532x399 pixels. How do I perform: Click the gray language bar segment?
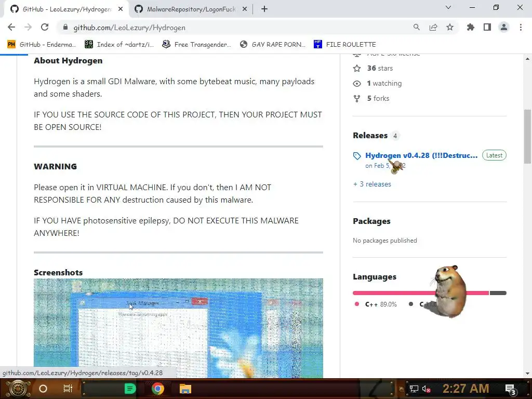point(498,293)
